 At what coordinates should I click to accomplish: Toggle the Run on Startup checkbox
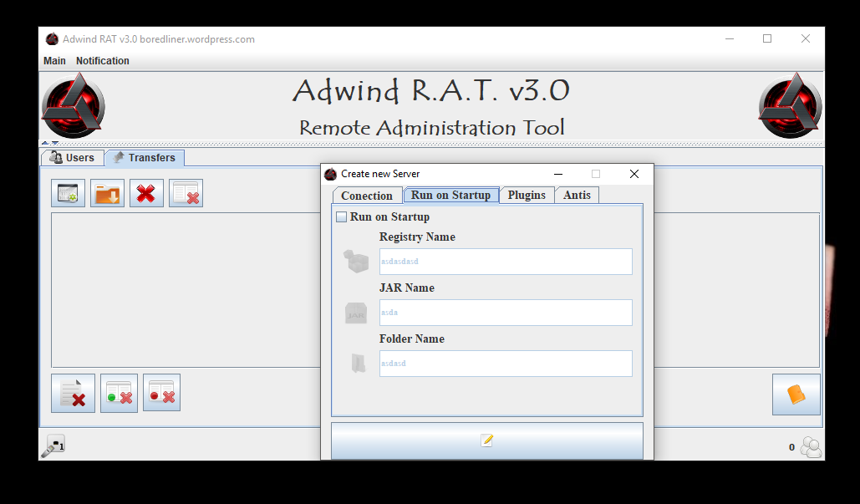point(341,216)
